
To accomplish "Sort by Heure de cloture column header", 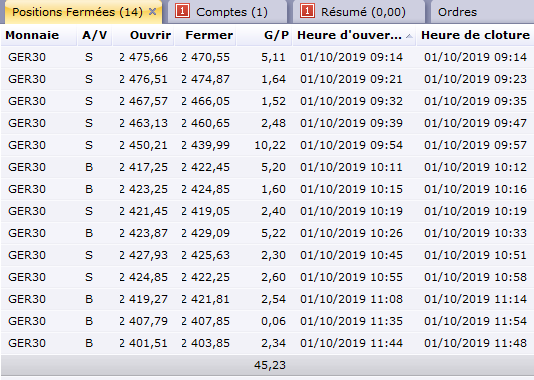I will click(x=475, y=35).
